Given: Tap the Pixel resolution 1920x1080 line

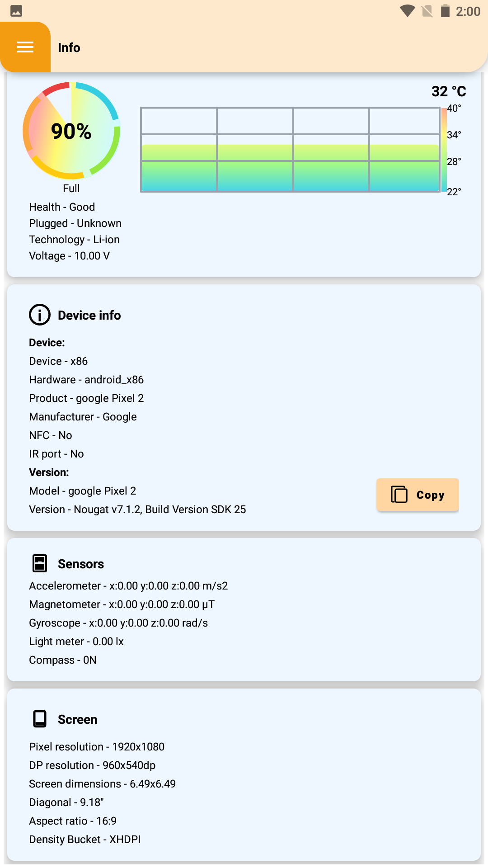Looking at the screenshot, I should (97, 747).
